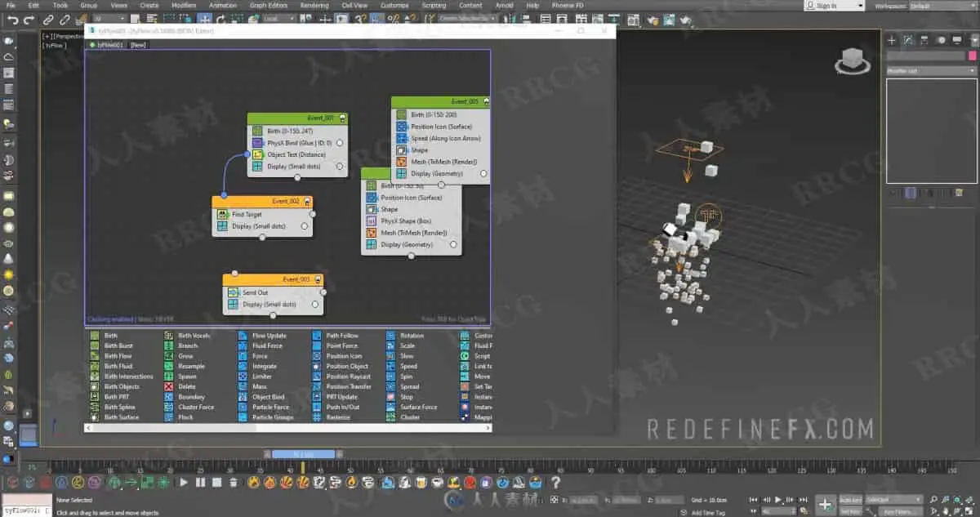
Task: Open the Modifiers menu
Action: coord(184,5)
